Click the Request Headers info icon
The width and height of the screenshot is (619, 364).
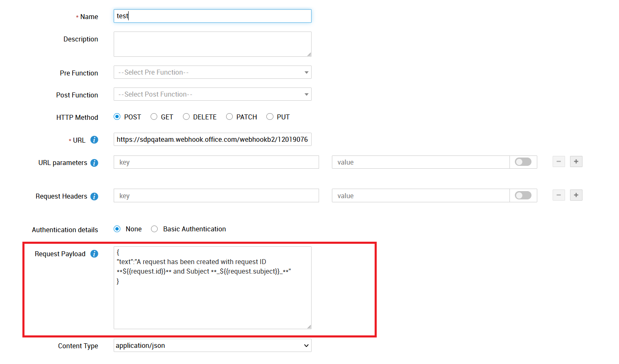coord(94,197)
